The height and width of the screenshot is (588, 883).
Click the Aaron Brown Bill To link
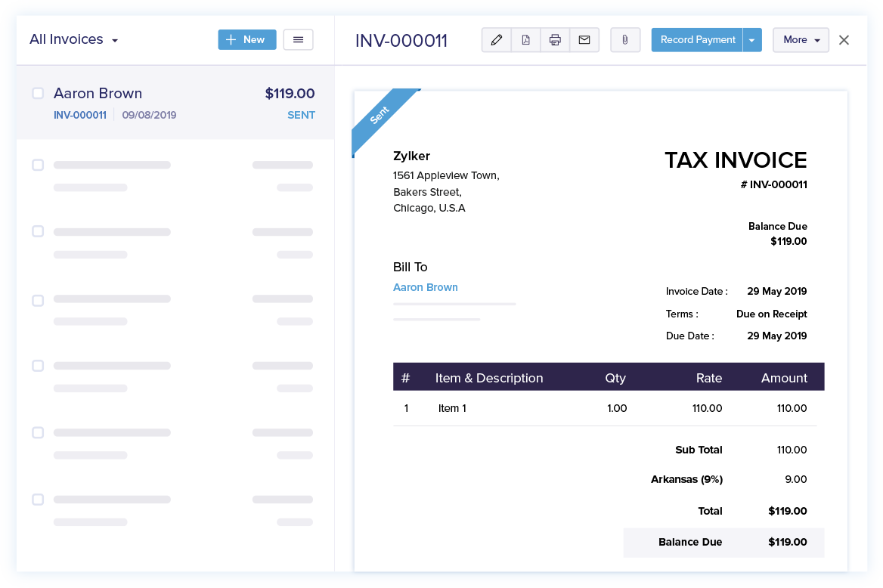[425, 287]
